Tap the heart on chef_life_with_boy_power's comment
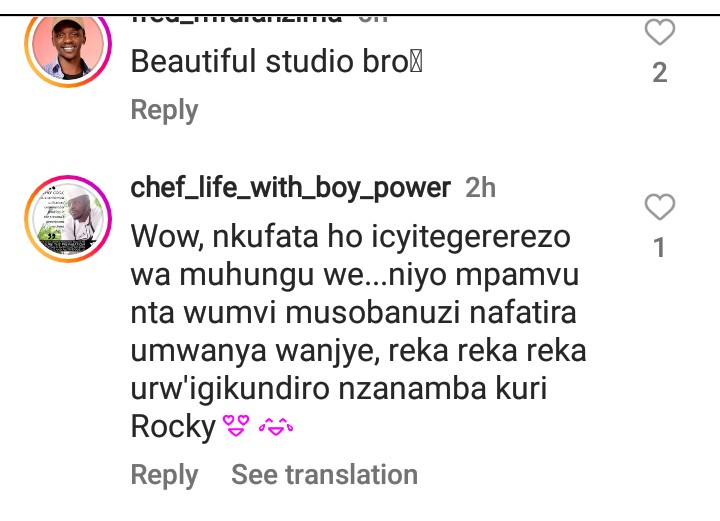The width and height of the screenshot is (720, 521). 659,208
